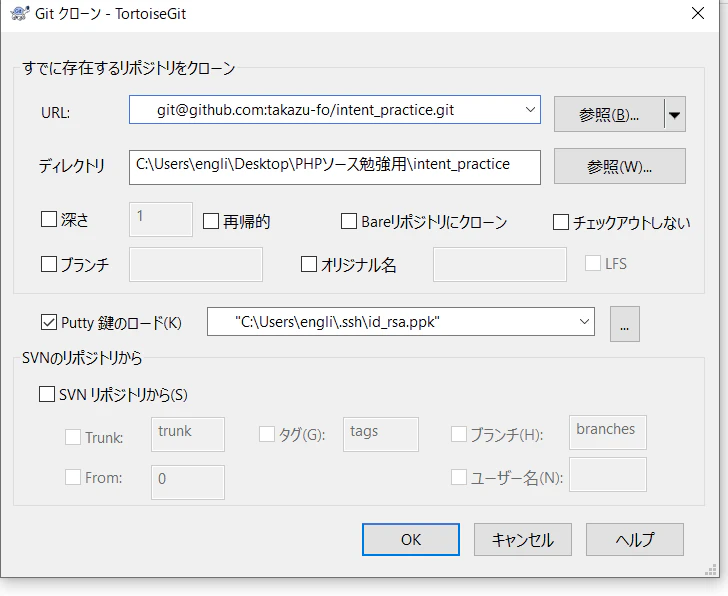Click the タグ(G) checkbox
This screenshot has height=596, width=728.
266,434
